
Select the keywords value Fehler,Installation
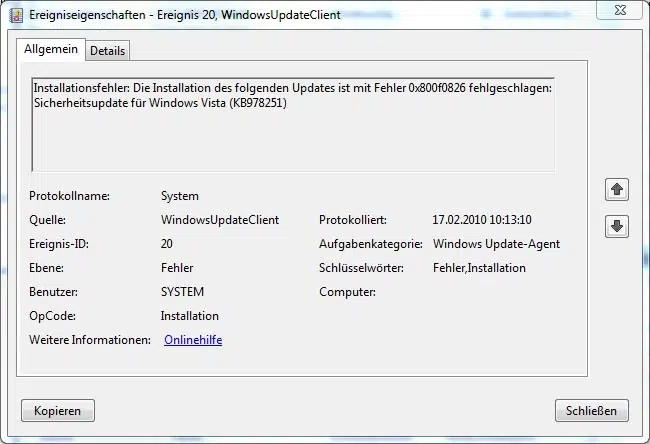coord(479,268)
